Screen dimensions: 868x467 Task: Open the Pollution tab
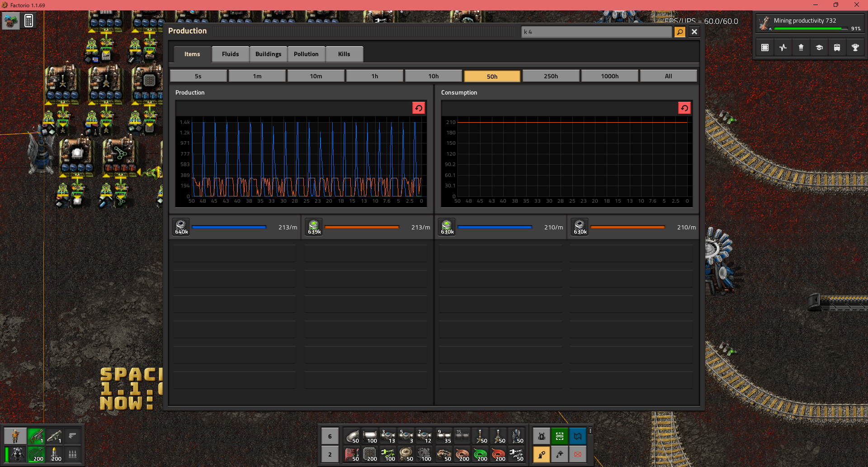tap(306, 54)
